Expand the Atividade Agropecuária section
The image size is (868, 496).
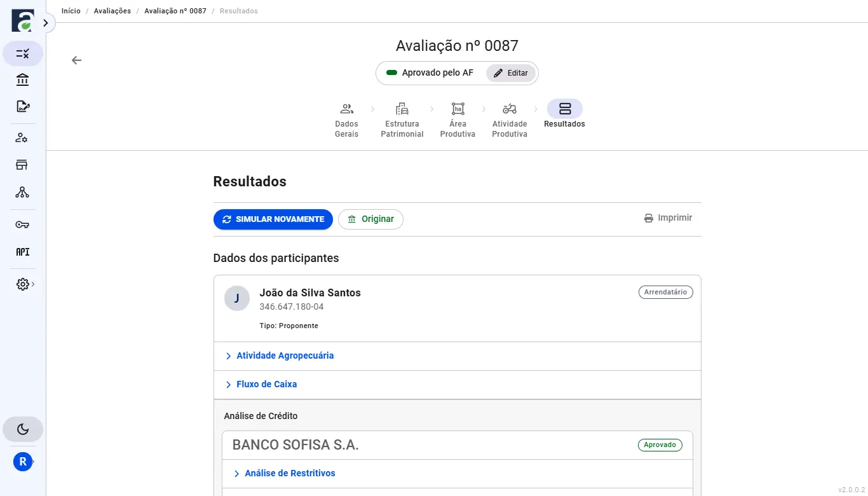click(x=285, y=355)
